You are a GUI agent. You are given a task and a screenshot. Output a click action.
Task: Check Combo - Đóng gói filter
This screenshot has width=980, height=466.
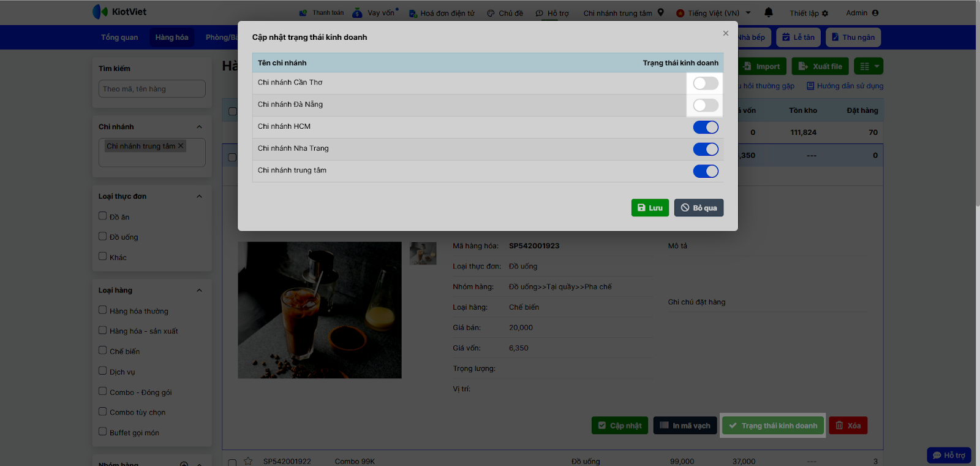[103, 391]
